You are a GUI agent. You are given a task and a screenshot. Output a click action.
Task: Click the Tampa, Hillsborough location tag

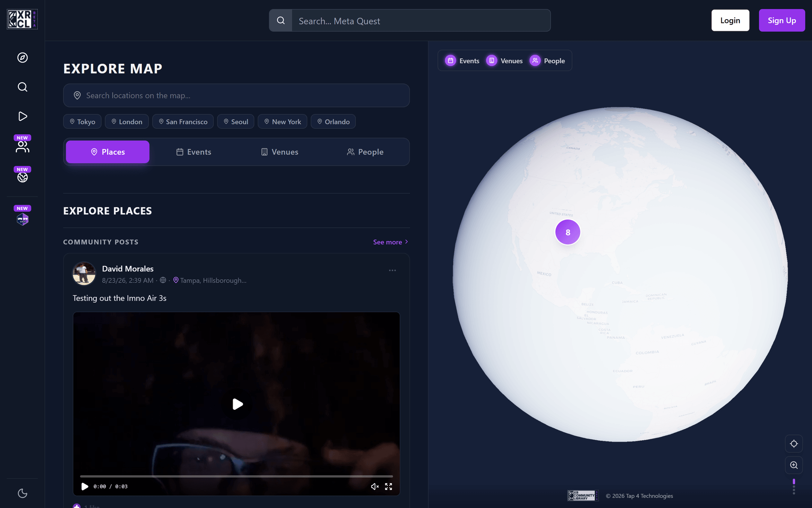click(210, 280)
